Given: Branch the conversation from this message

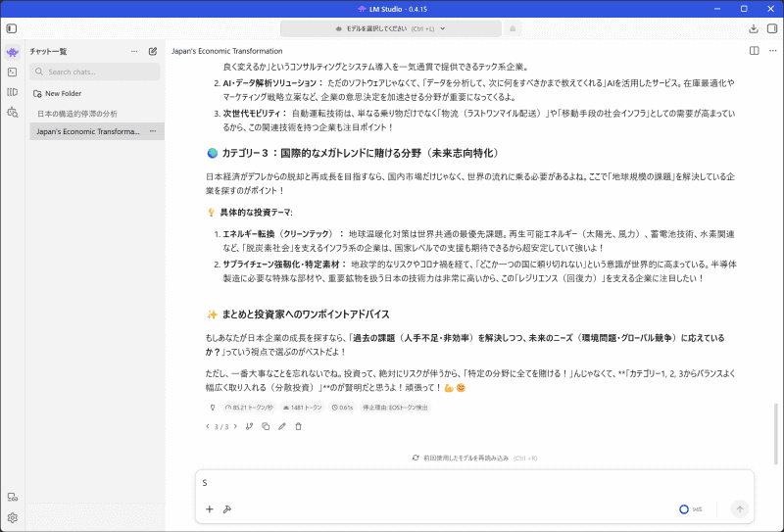Looking at the screenshot, I should point(250,426).
